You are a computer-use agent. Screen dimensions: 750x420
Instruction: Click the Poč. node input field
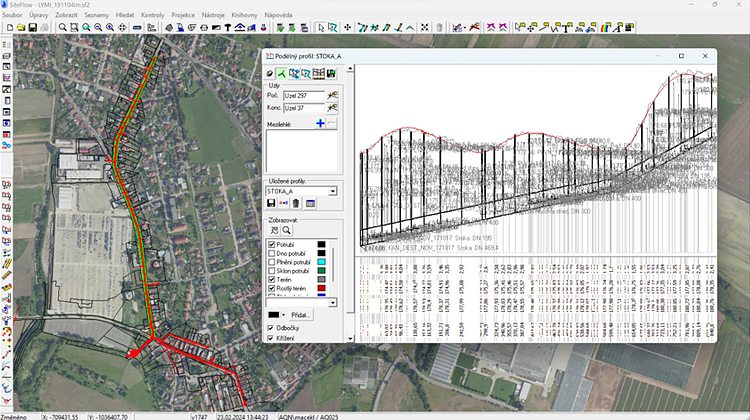(x=304, y=96)
